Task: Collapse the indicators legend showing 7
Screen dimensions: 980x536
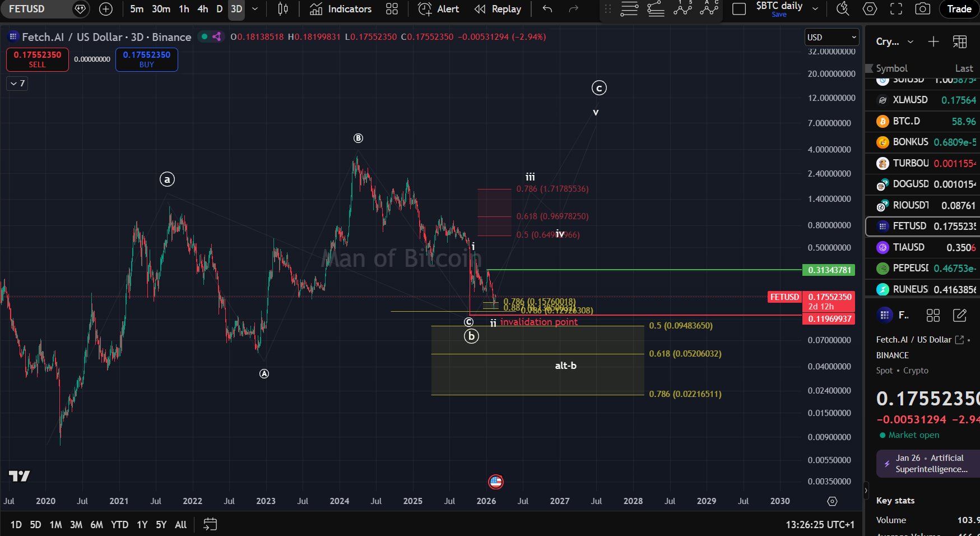Action: (17, 84)
